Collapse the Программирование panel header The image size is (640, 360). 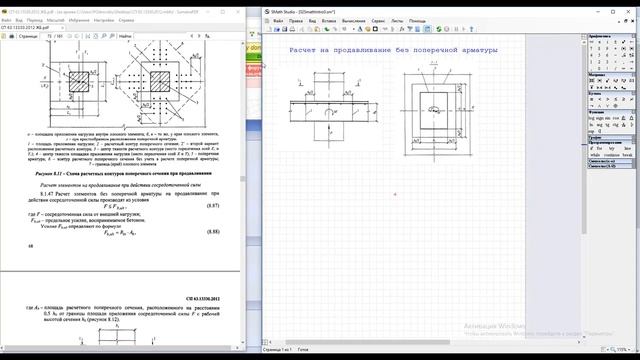click(610, 142)
